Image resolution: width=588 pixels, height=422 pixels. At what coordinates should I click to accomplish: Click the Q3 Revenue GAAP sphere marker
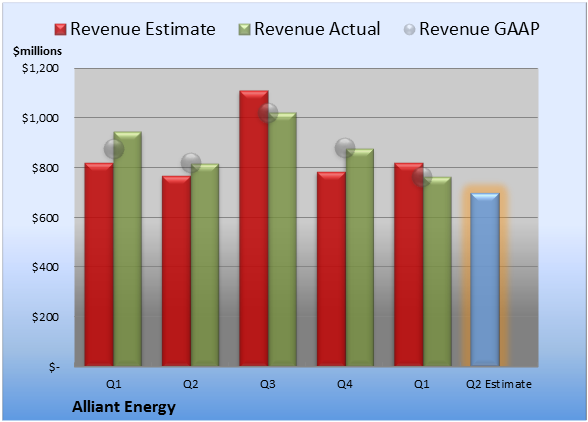pyautogui.click(x=268, y=113)
